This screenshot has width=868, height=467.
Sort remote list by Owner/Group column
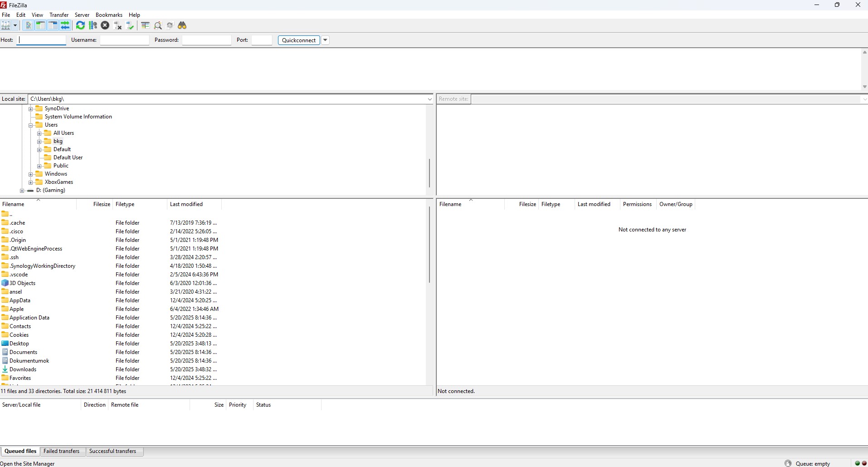(x=676, y=204)
